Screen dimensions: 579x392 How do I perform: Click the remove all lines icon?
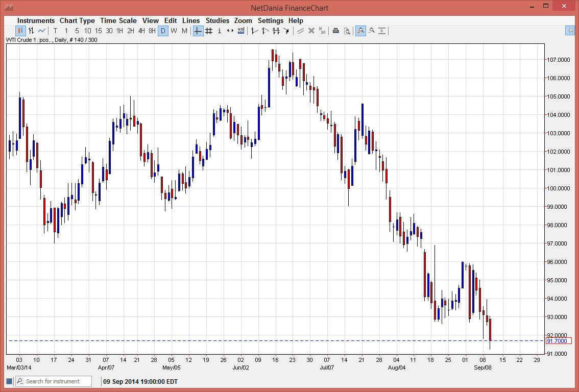point(322,31)
